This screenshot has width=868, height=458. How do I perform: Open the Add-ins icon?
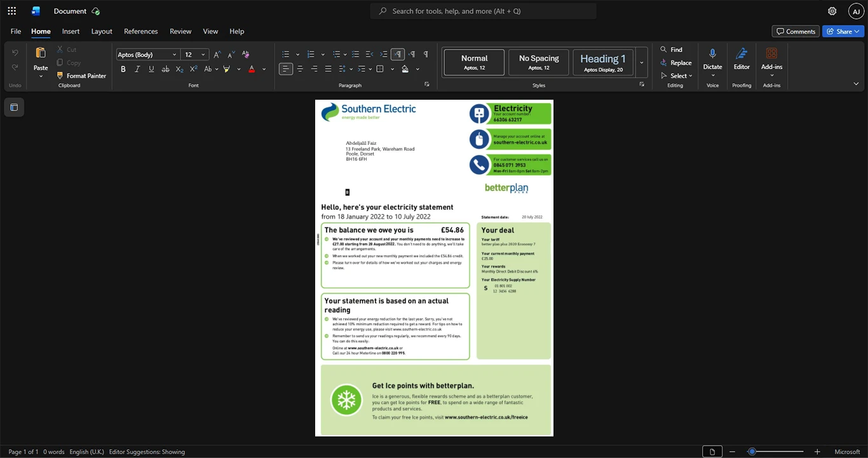click(771, 53)
